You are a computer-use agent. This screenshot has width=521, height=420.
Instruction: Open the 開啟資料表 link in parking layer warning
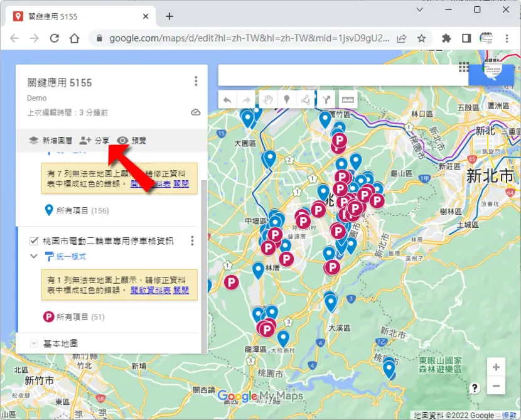tap(151, 290)
